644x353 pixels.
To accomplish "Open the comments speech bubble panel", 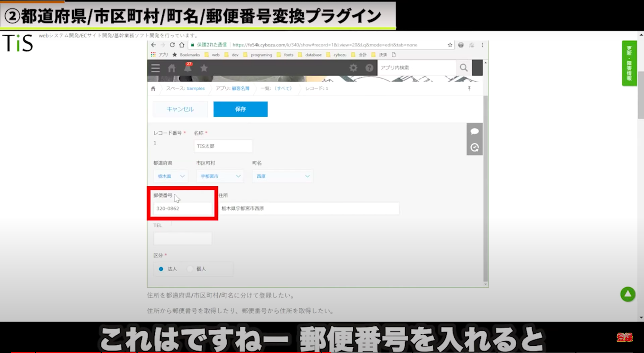I will coord(475,131).
